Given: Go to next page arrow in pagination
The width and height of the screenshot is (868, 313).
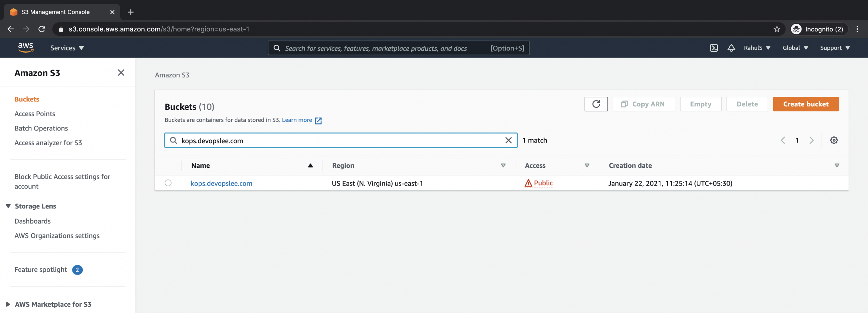Looking at the screenshot, I should coord(811,140).
